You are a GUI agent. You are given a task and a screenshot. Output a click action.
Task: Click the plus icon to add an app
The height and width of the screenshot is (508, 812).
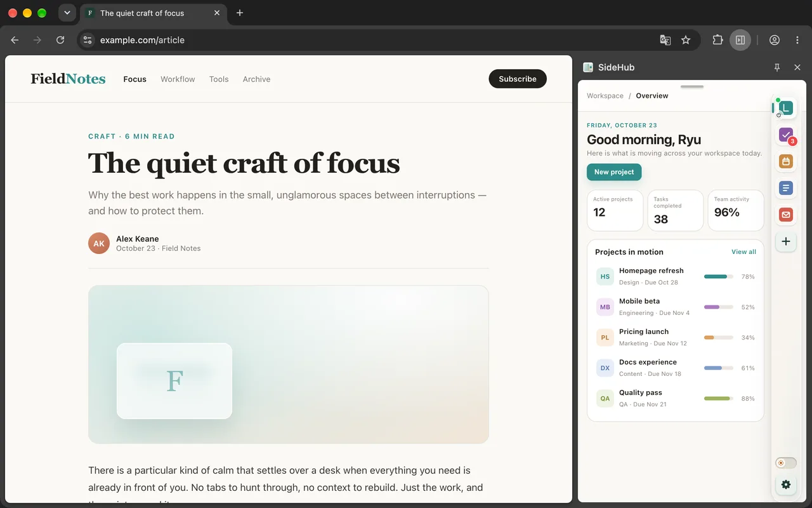tap(786, 241)
